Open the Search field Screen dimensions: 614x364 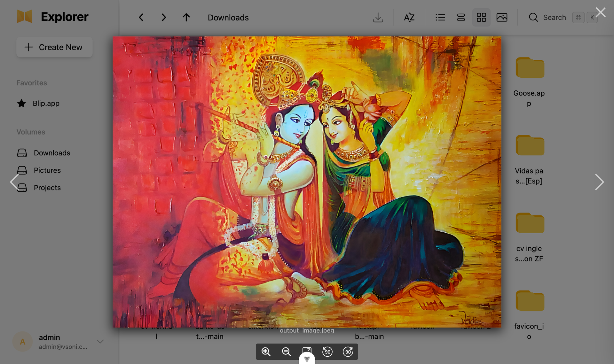pos(563,17)
